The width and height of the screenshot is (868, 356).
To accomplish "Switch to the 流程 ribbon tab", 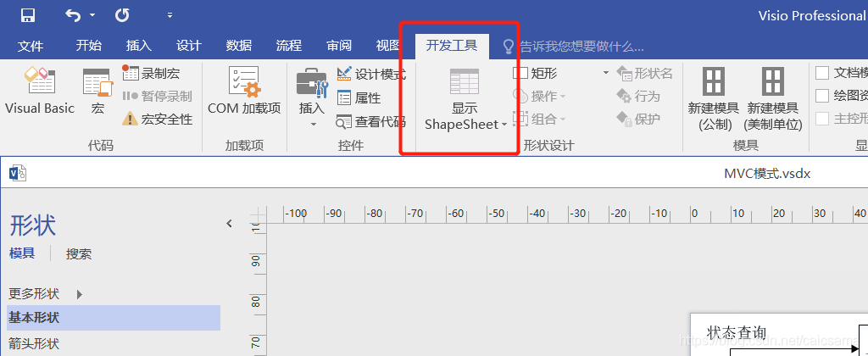I will [289, 46].
